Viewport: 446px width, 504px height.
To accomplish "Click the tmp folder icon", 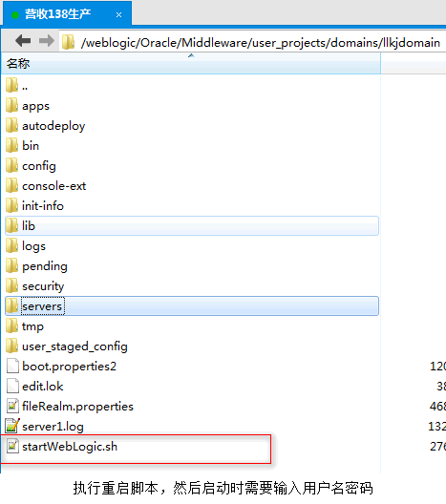I will [11, 325].
